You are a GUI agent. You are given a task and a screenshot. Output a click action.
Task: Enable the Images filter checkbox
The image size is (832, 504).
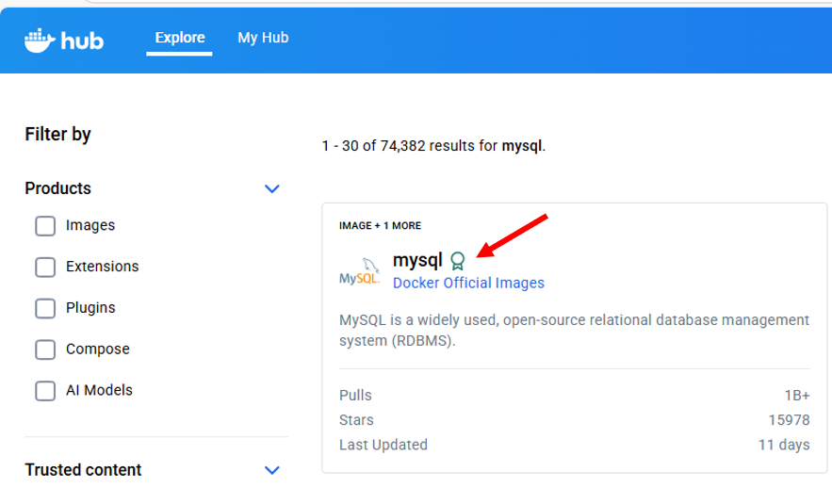45,226
